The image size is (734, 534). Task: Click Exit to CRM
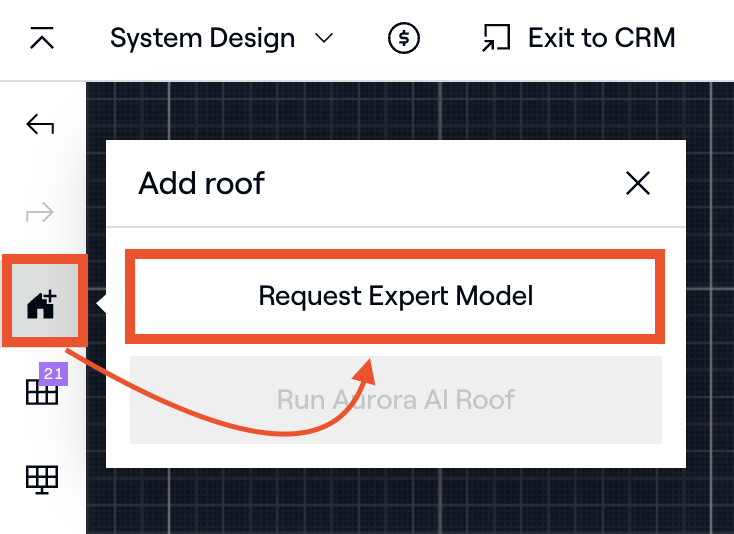579,38
